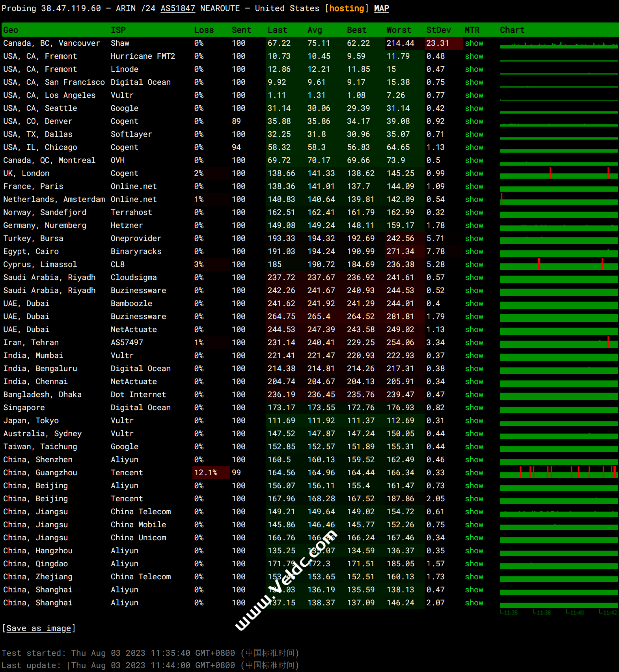Click the Canada, QC, Montreal geo cell

[x=49, y=160]
